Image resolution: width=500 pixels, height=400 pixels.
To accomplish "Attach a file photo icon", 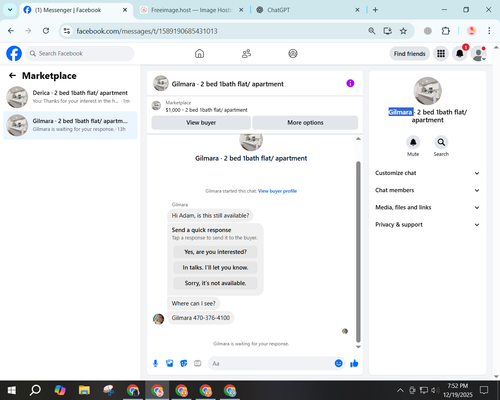I will click(x=169, y=363).
